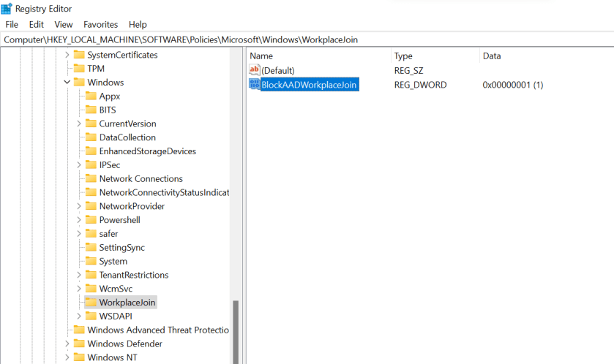This screenshot has height=364, width=614.
Task: Click the Name column header
Action: tap(261, 56)
